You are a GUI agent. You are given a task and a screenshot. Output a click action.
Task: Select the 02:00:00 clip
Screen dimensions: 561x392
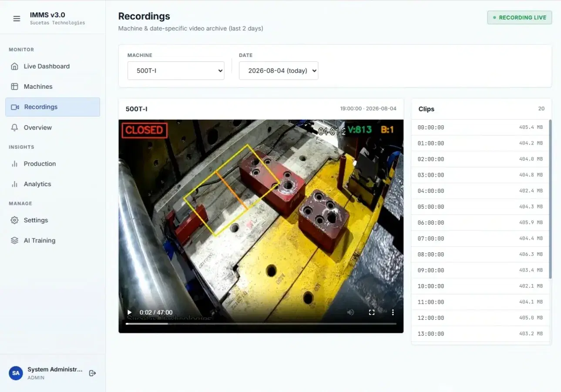(480, 159)
